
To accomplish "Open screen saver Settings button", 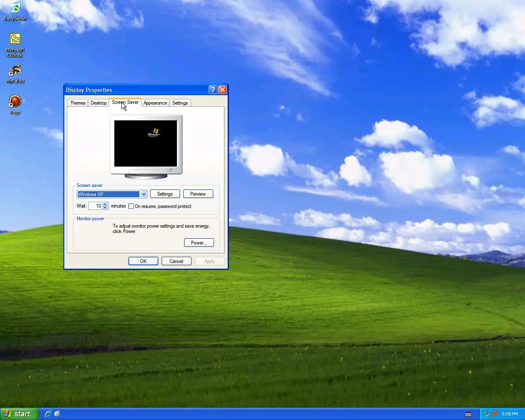I will (x=165, y=194).
